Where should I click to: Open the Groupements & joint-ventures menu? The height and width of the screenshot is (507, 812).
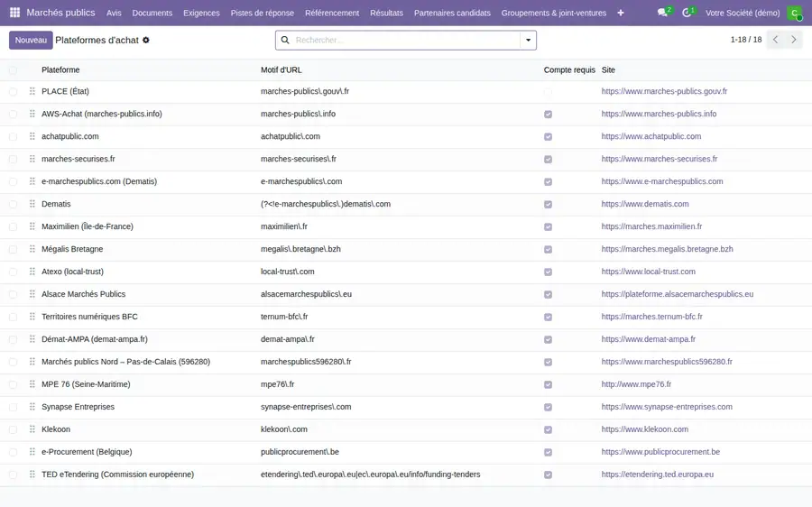(554, 13)
